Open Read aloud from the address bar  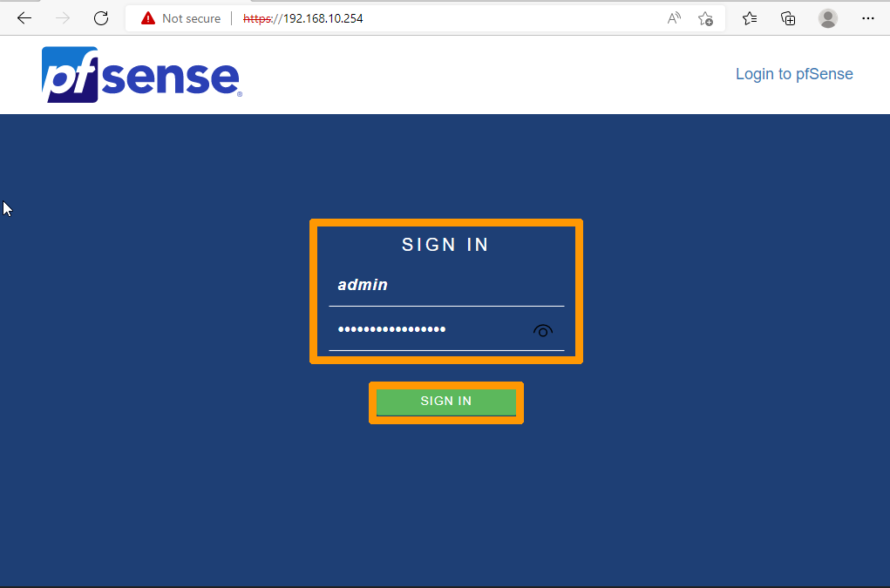pyautogui.click(x=673, y=17)
